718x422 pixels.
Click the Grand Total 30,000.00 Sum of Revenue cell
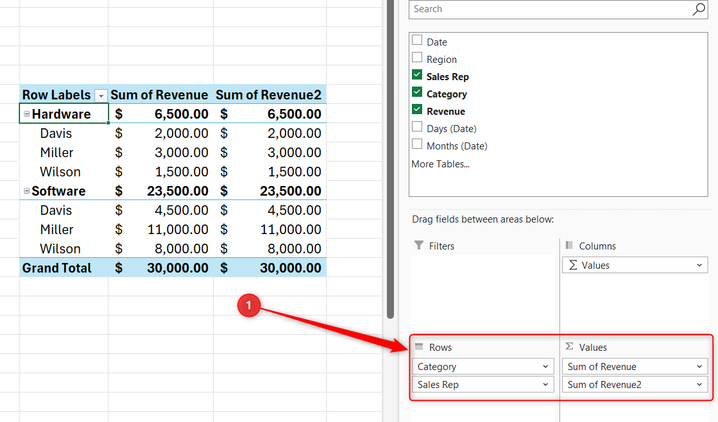tap(161, 268)
